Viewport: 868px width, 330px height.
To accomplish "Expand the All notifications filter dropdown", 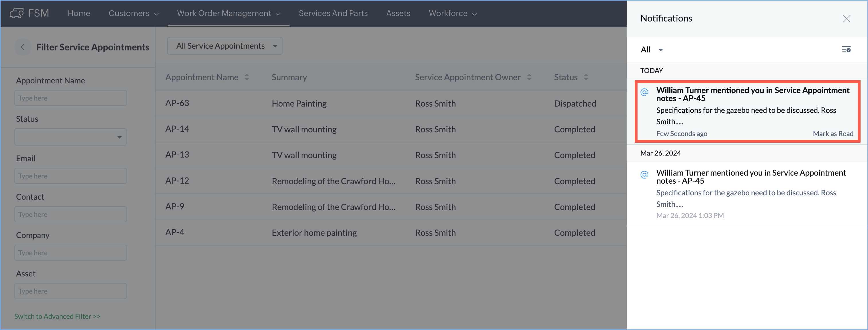I will (652, 50).
